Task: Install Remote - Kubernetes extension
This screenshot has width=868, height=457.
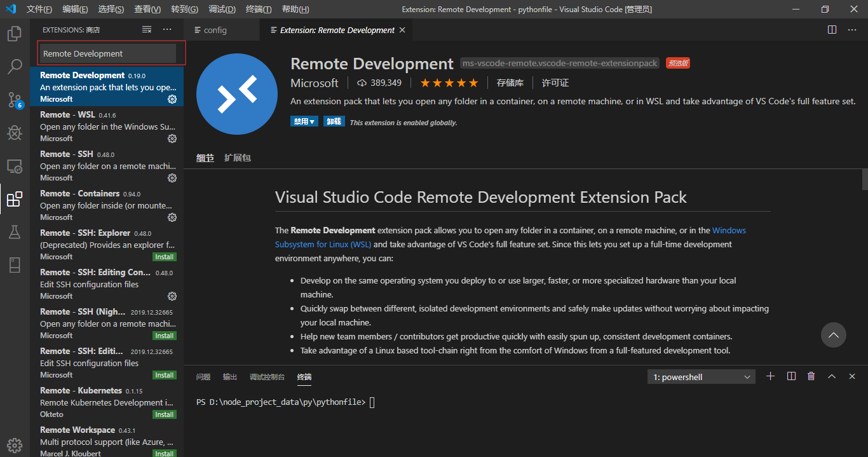Action: pos(165,414)
